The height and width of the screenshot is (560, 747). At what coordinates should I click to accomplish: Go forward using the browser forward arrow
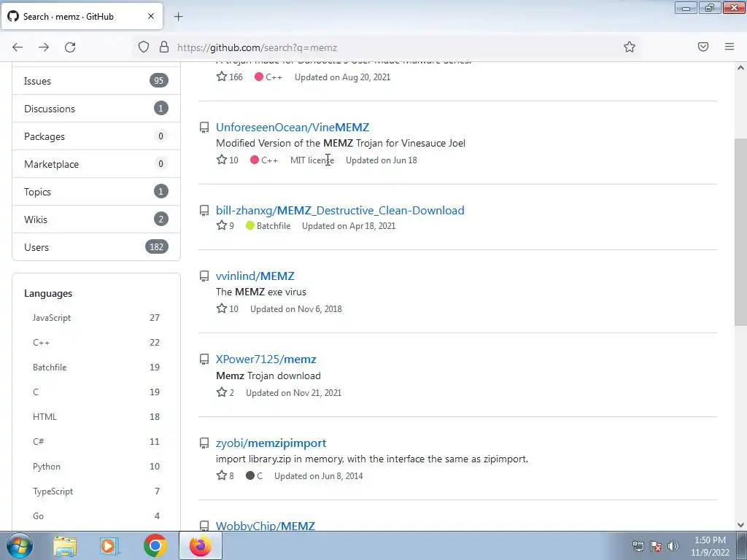(x=44, y=47)
